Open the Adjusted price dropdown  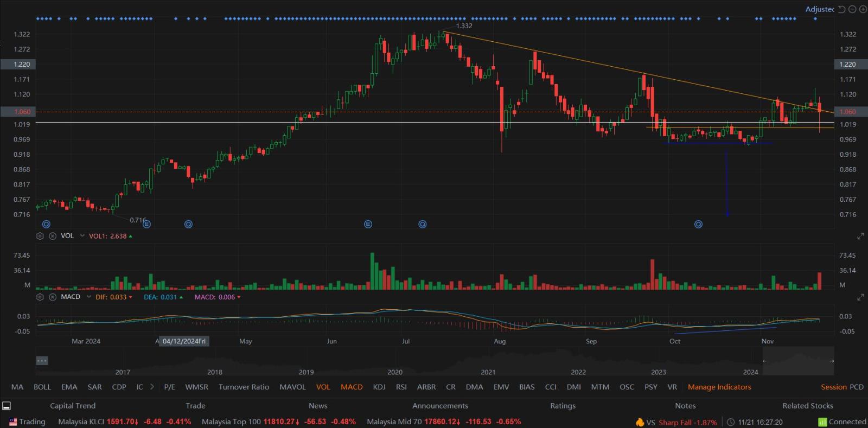coord(820,9)
